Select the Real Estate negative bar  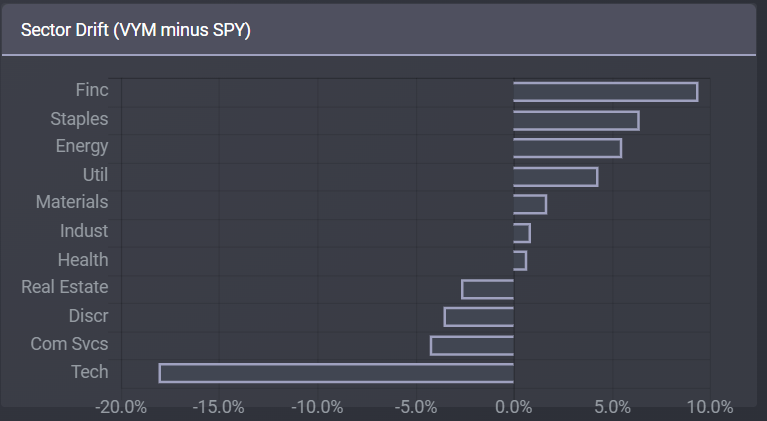coord(488,289)
